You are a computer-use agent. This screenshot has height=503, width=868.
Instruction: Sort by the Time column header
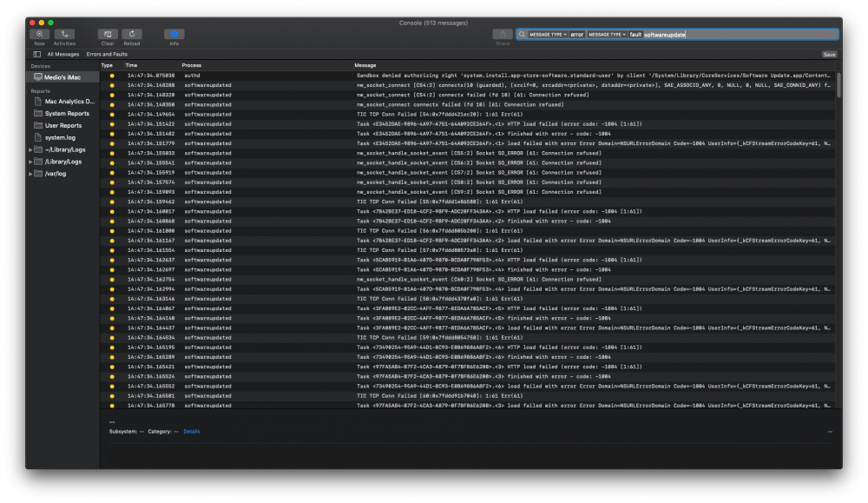pyautogui.click(x=131, y=65)
